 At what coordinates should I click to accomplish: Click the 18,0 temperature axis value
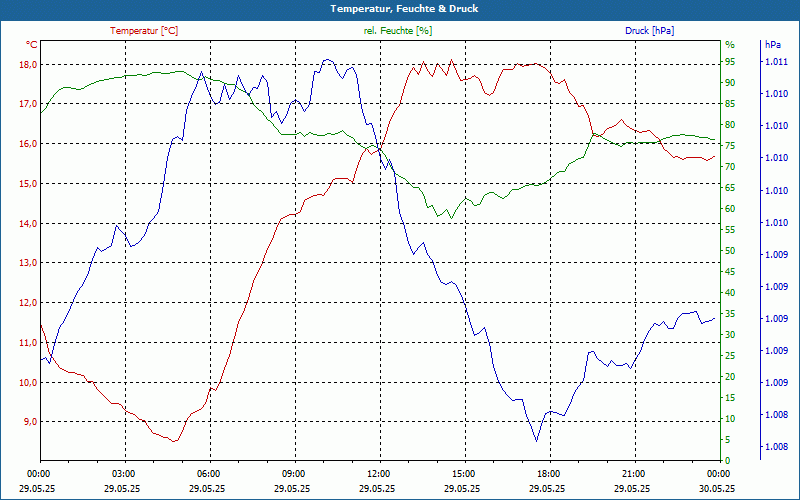29,64
